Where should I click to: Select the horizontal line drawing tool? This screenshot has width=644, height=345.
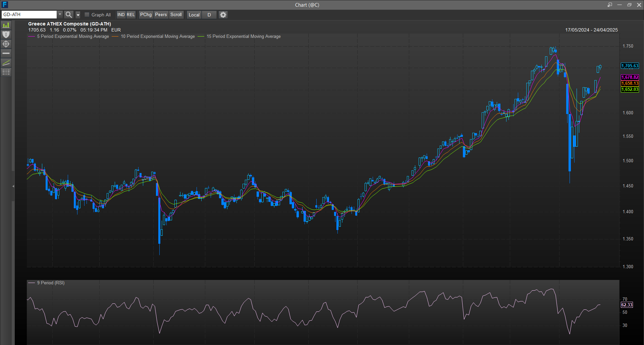point(6,53)
